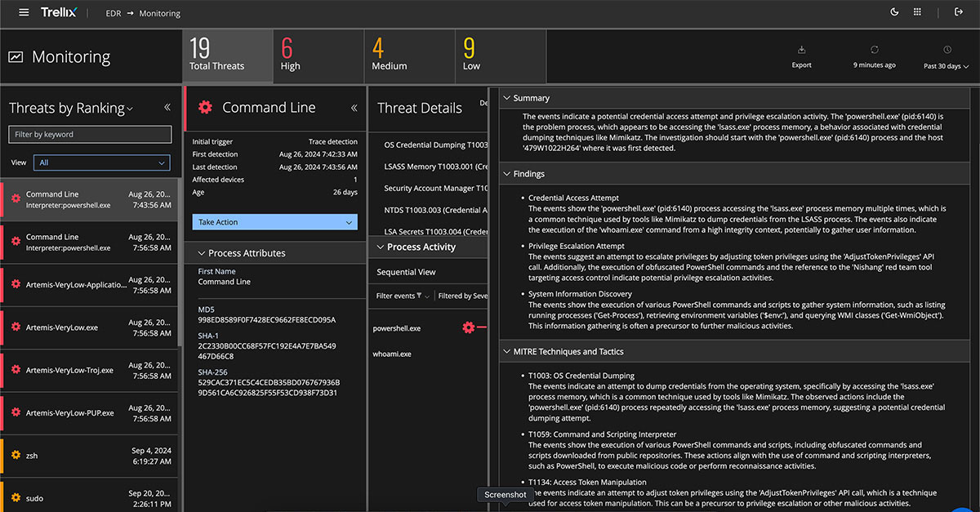Select the Medium threats tab
980x512 pixels.
pos(409,56)
